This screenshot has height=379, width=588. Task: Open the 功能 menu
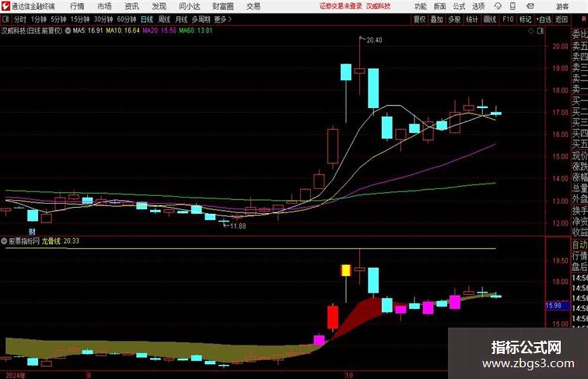[421, 6]
